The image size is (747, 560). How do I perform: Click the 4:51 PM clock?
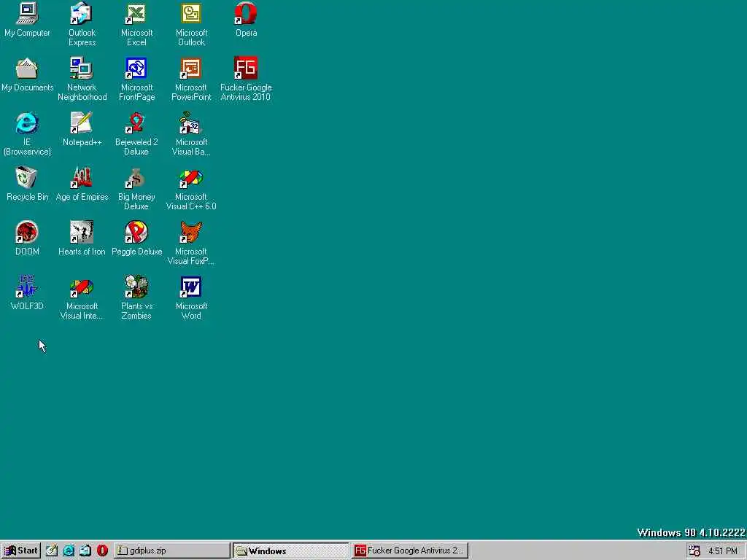click(723, 551)
